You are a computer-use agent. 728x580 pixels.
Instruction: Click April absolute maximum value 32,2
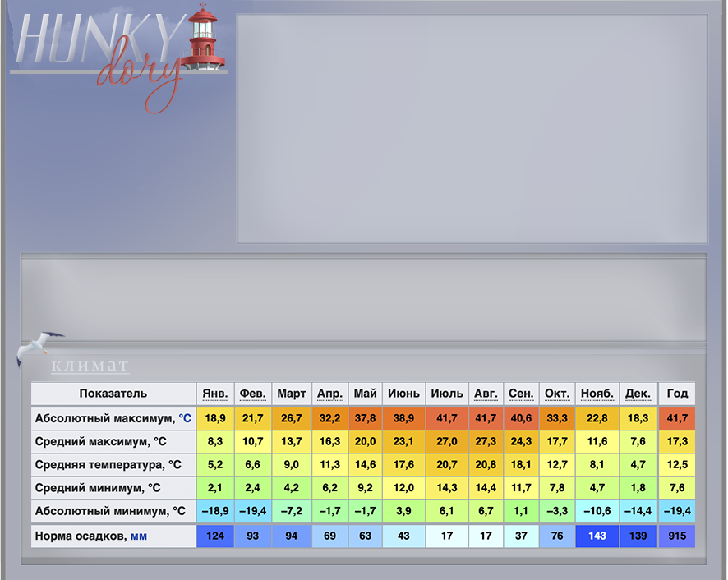point(329,418)
